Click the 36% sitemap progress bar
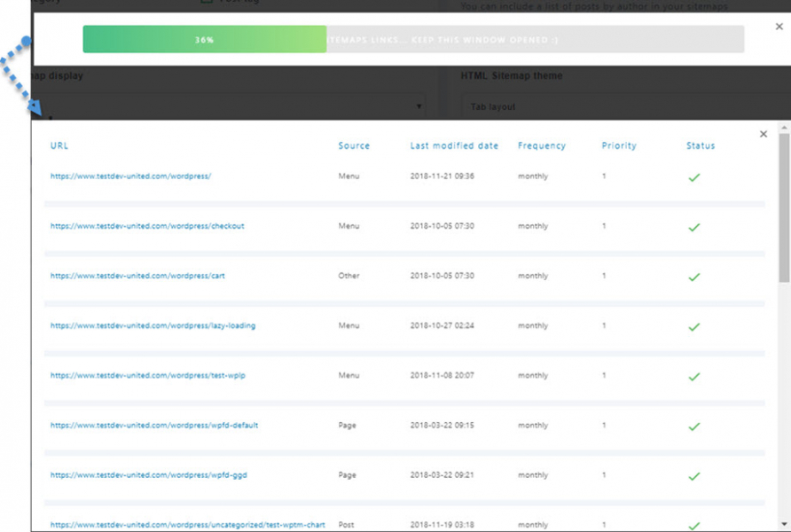791x532 pixels. 205,39
